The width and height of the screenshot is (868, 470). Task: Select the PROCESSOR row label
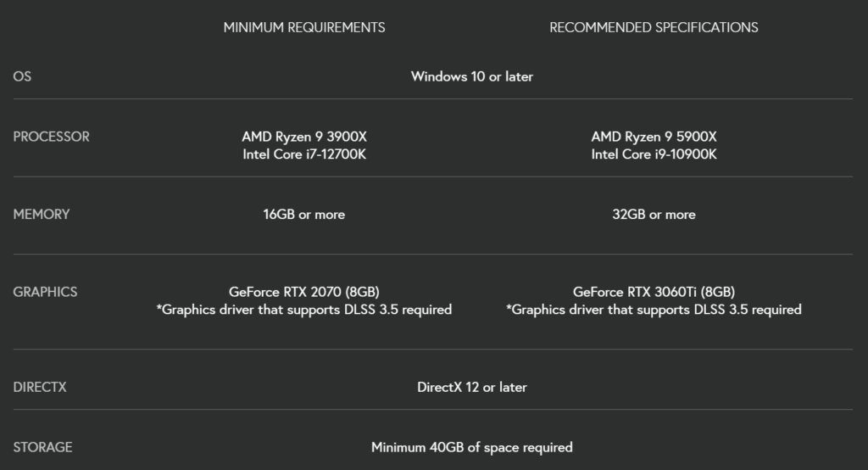coord(51,137)
